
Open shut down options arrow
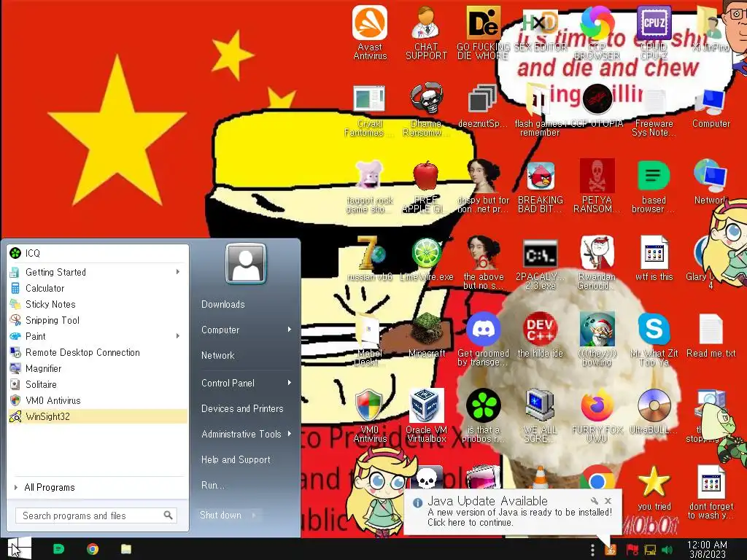(x=254, y=515)
